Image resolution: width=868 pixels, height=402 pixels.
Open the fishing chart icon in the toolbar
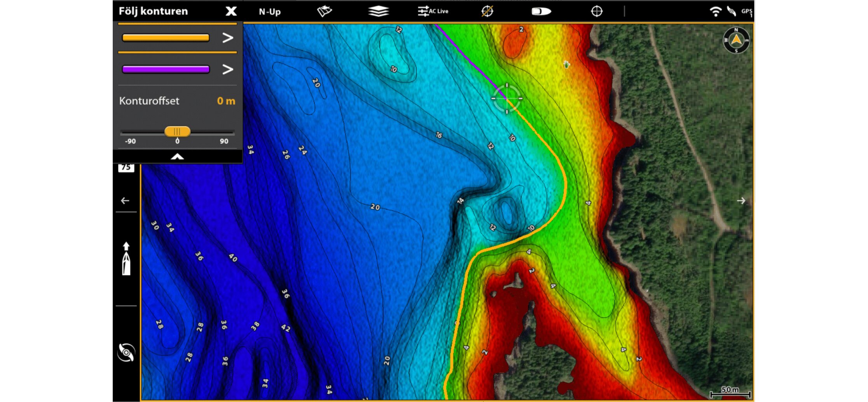324,11
